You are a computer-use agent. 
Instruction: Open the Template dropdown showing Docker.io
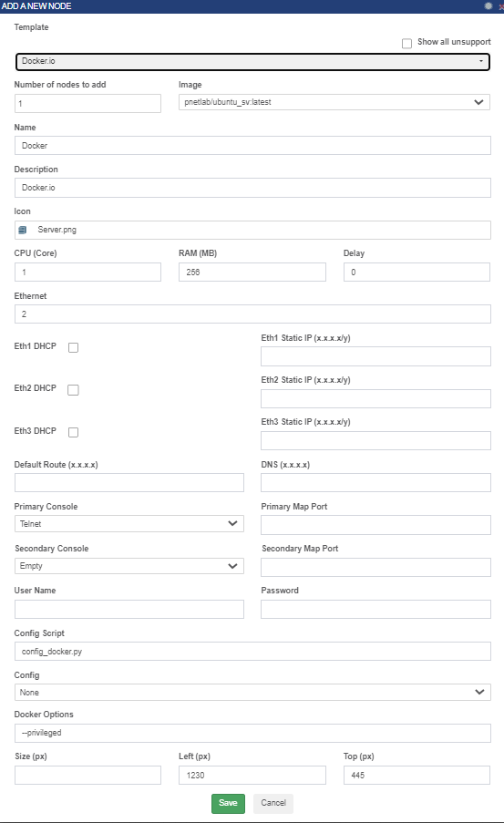[x=252, y=61]
